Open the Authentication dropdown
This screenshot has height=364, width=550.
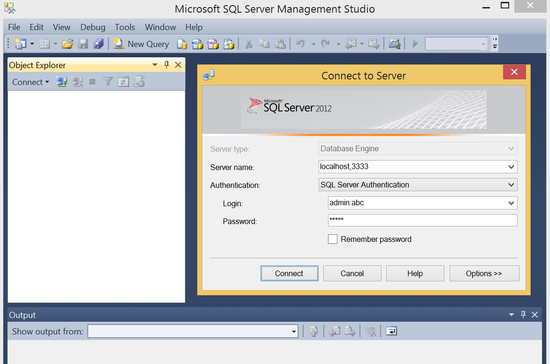(x=511, y=185)
